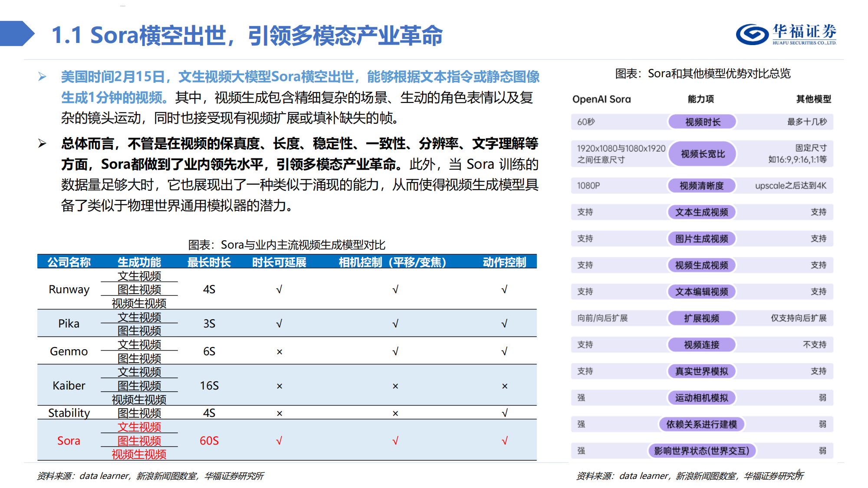
Task: Click the blue arrow marker beside title
Action: (x=17, y=33)
